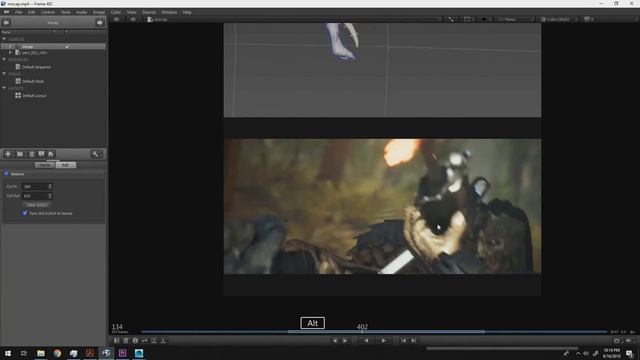The image size is (640, 360).
Task: Open the Help menu
Action: click(x=187, y=12)
